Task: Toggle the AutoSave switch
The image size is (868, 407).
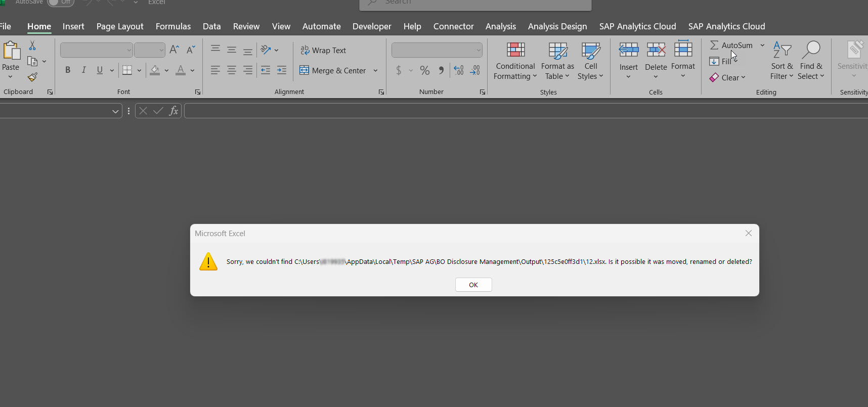Action: pos(60,2)
